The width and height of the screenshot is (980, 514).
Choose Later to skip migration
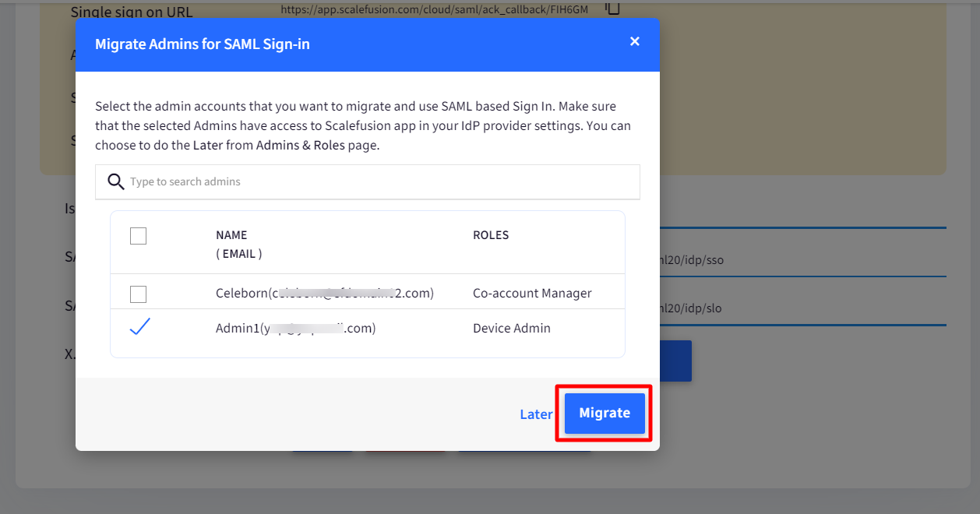click(536, 414)
